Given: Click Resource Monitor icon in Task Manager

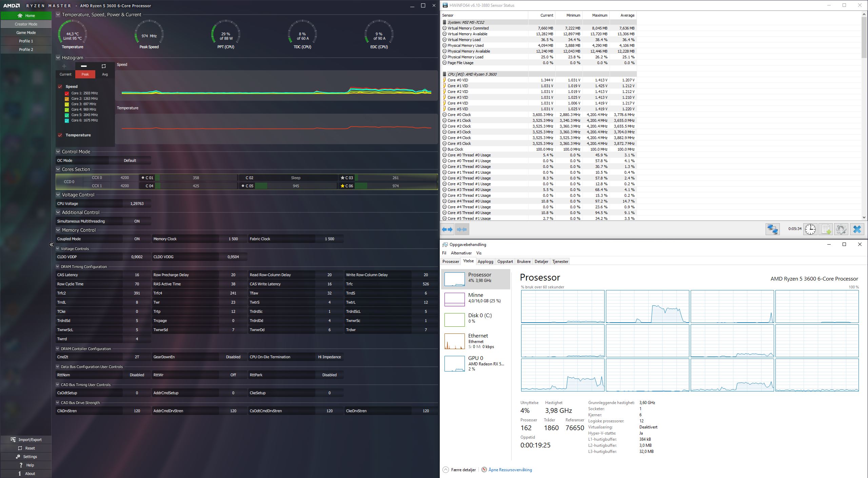Looking at the screenshot, I should [484, 470].
